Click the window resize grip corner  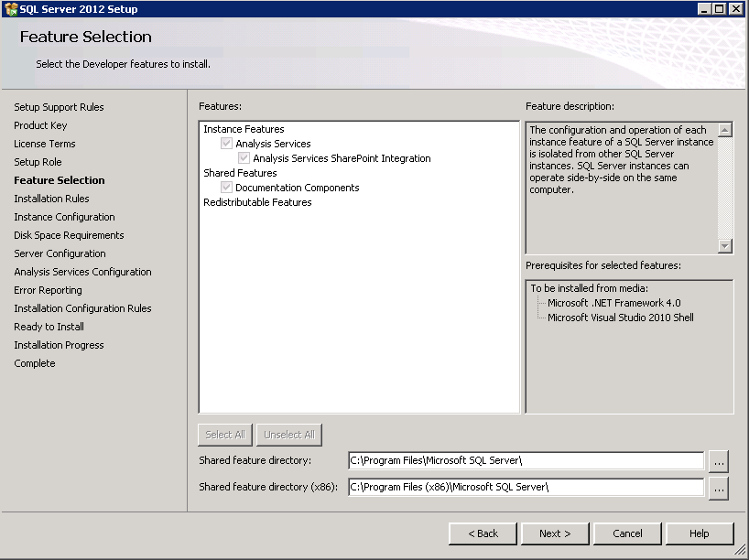click(740, 551)
